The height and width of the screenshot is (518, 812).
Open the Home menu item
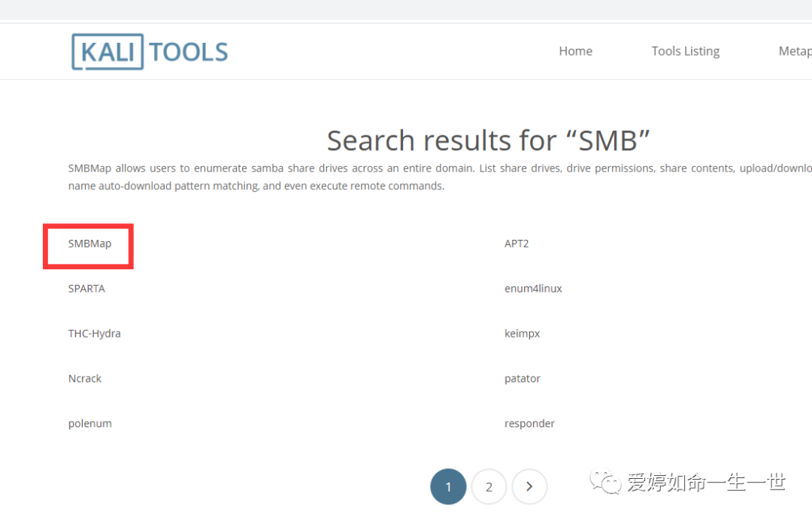coord(575,51)
